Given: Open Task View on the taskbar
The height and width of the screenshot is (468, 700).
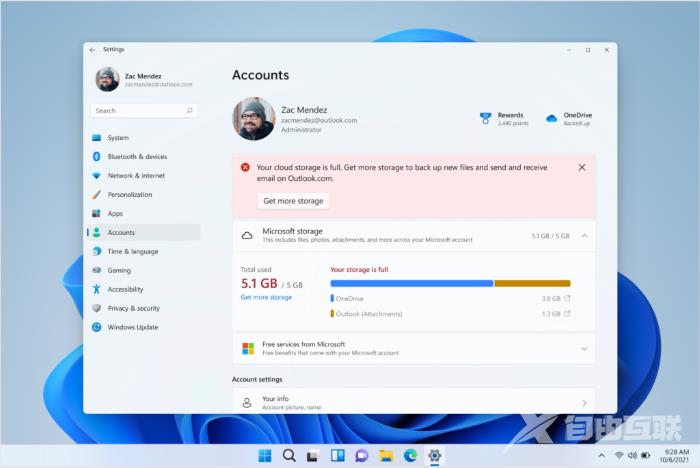Looking at the screenshot, I should pos(312,456).
